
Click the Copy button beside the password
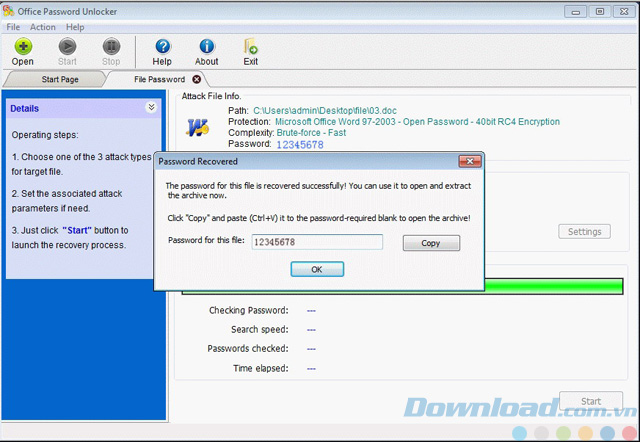coord(431,243)
